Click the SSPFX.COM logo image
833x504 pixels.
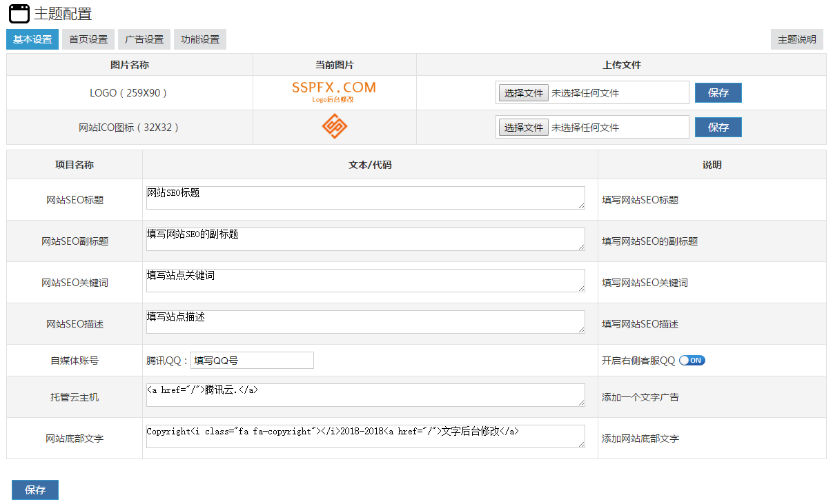tap(334, 92)
